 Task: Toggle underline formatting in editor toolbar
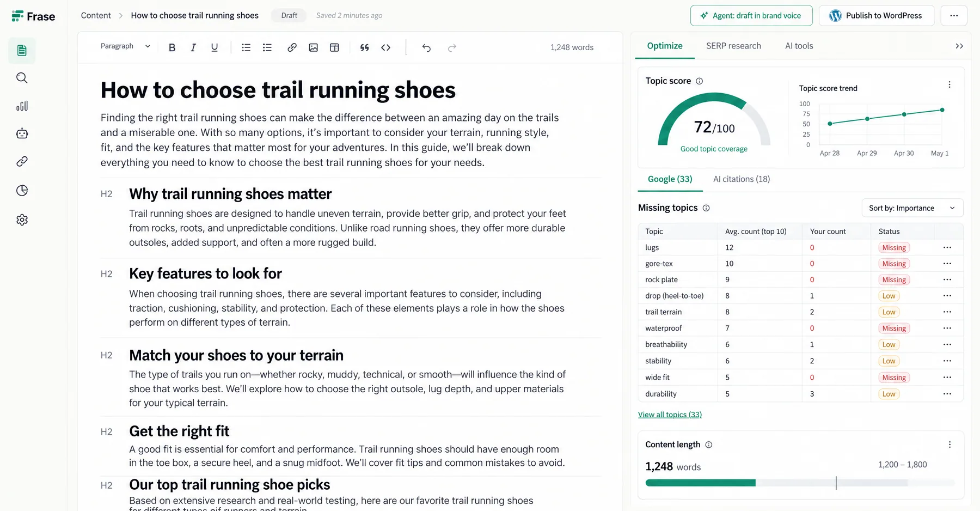[x=215, y=47]
